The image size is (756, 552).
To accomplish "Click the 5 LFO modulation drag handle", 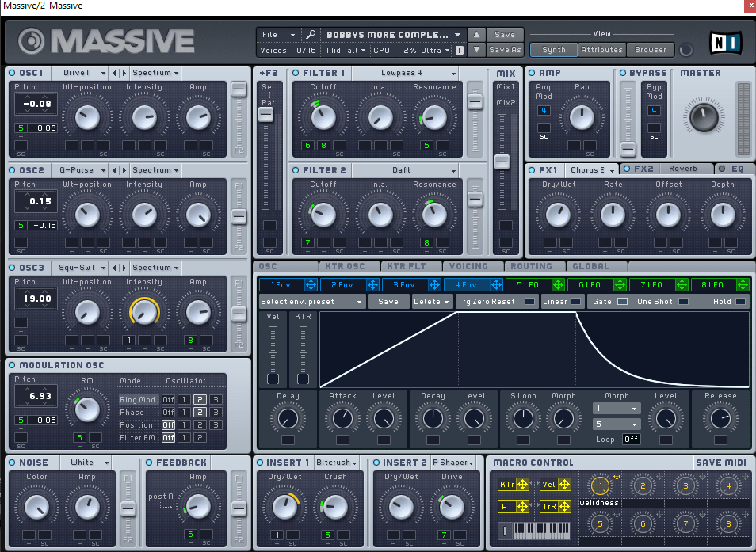I will [x=558, y=284].
